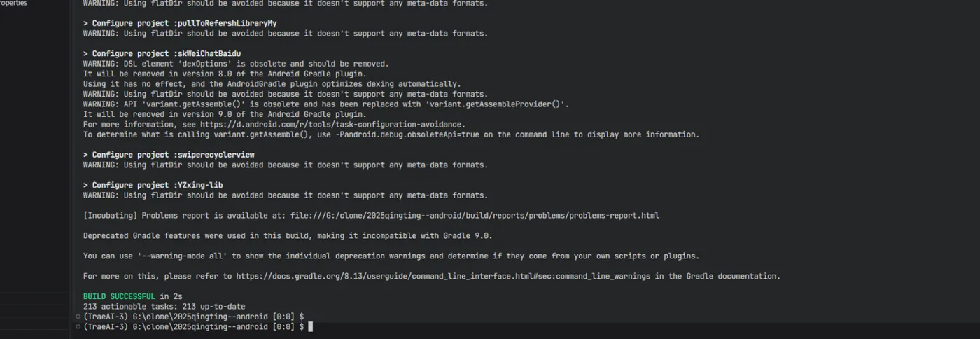Click the Configure project :YZxing-lib heading

coord(153,185)
